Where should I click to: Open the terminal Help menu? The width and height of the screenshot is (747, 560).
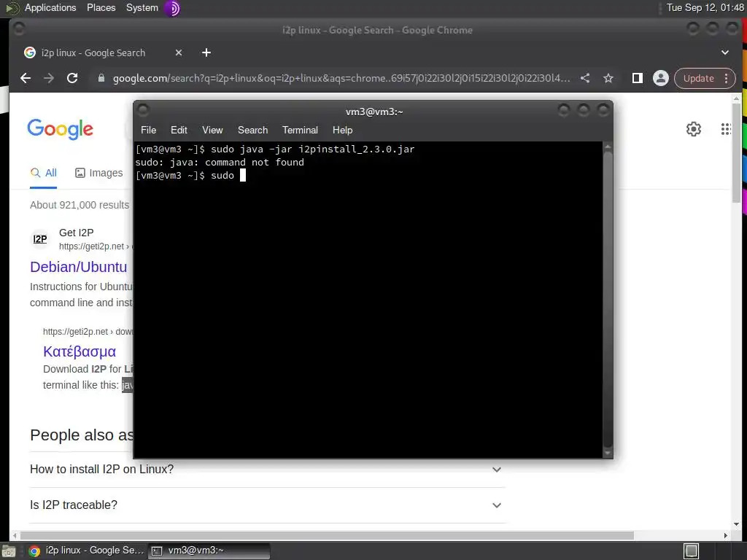[x=342, y=130]
